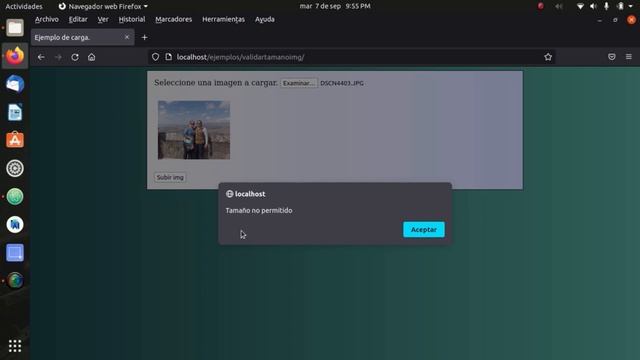Click the shield tracking protection icon
640x360 pixels.
[x=156, y=57]
